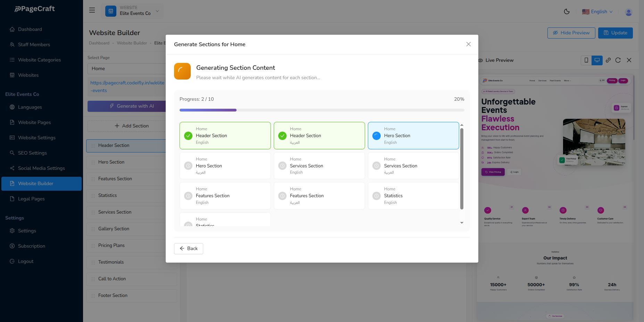Close the Generate Sections dialog
Image resolution: width=644 pixels, height=322 pixels.
468,44
